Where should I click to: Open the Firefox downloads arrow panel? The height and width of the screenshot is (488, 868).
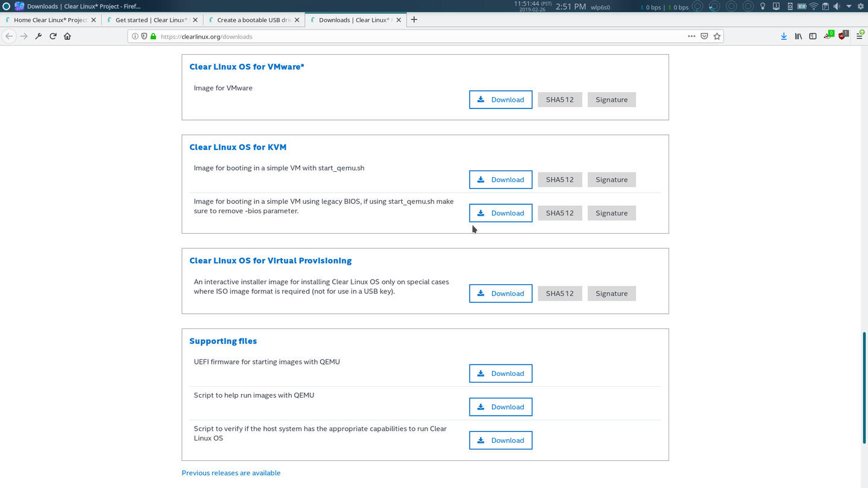click(x=784, y=36)
